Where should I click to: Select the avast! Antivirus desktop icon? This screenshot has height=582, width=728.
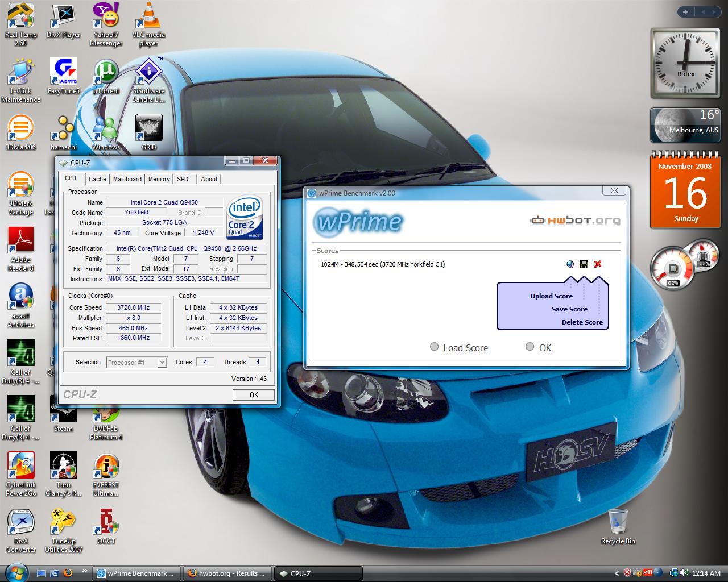(20, 306)
